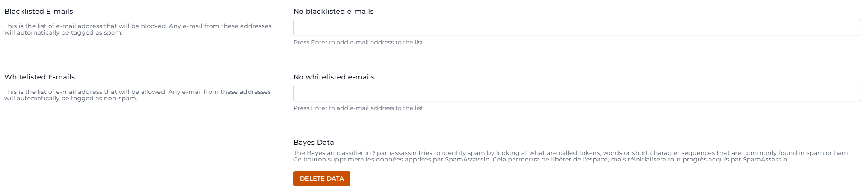Select the 'No whitelisted e-mails' label
Screen dimensions: 868x187
[x=334, y=77]
